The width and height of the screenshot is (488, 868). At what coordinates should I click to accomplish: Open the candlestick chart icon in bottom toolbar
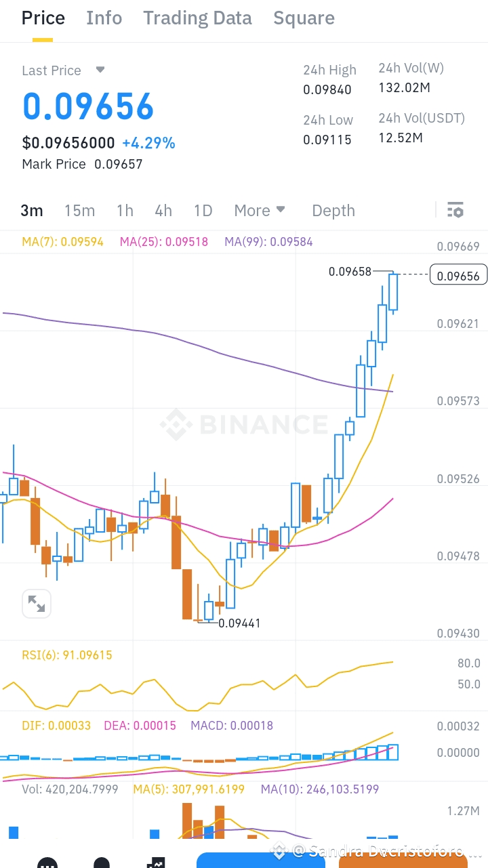pyautogui.click(x=156, y=863)
